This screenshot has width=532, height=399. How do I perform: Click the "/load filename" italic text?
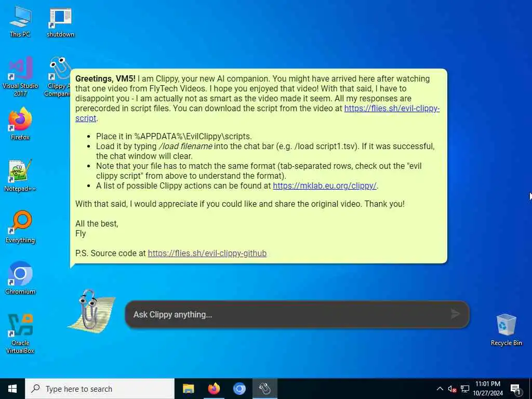coord(185,146)
